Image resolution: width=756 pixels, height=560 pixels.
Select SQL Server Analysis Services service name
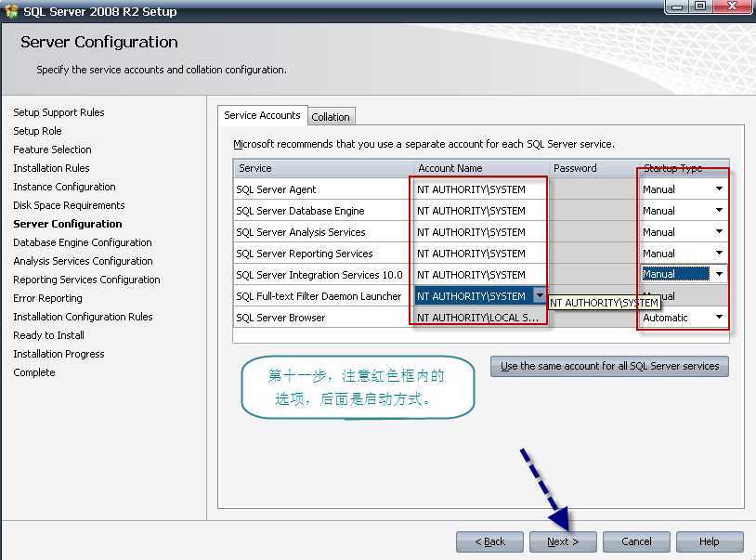pos(300,232)
